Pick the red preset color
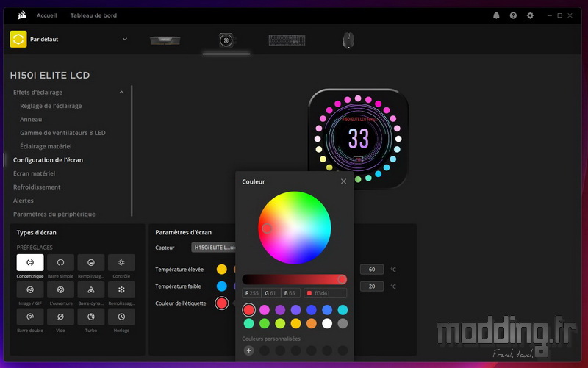Image resolution: width=588 pixels, height=368 pixels. 248,309
